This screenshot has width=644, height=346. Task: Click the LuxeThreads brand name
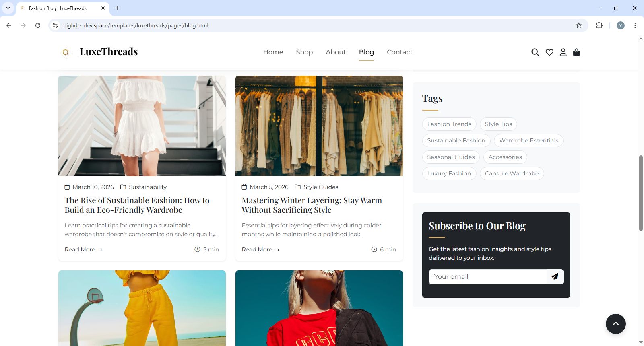coord(109,52)
